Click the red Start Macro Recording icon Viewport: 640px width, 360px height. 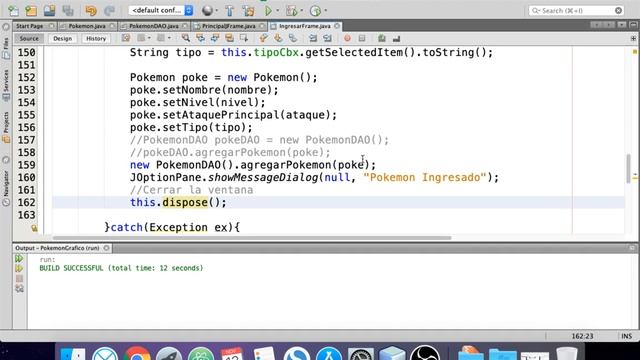347,38
